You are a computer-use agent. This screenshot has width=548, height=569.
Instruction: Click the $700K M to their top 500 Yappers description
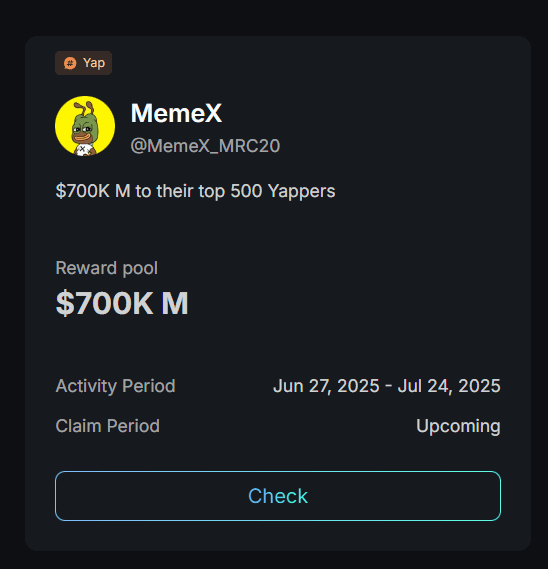click(x=195, y=191)
